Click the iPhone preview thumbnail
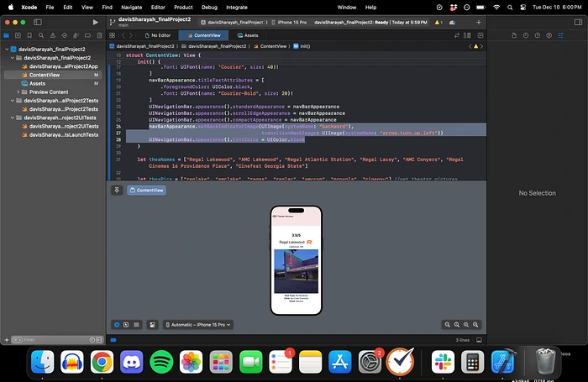The width and height of the screenshot is (588, 382). [297, 261]
